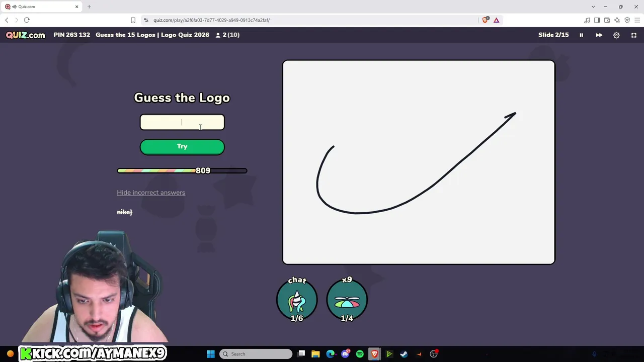Close the Quiz.com tab
Image resolution: width=644 pixels, height=362 pixels.
click(77, 7)
